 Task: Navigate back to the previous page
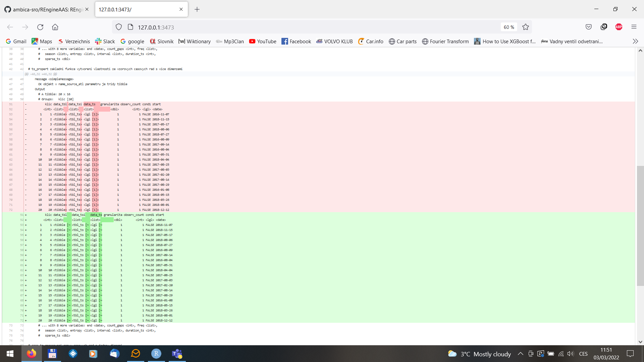click(10, 27)
